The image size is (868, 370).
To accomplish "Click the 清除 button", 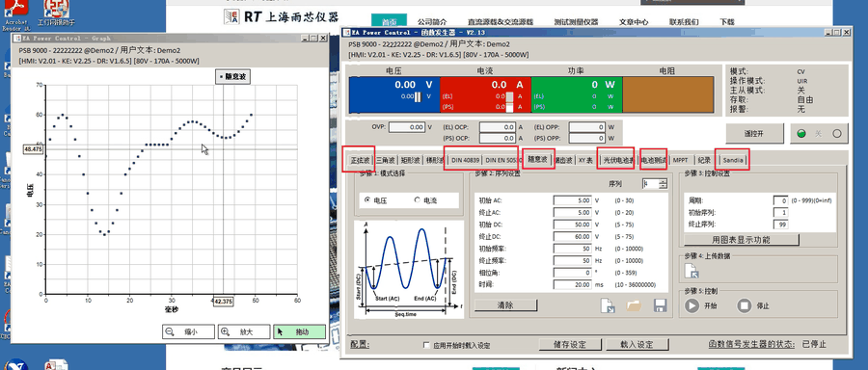I will click(x=505, y=305).
